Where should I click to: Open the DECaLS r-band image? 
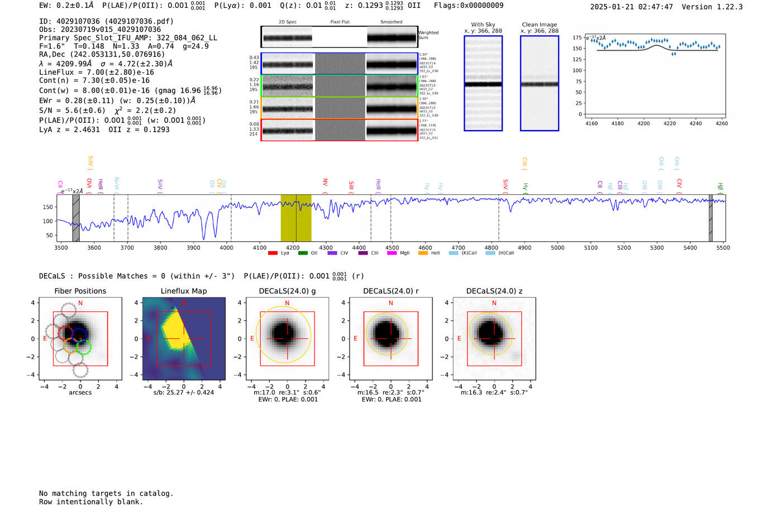pos(390,339)
